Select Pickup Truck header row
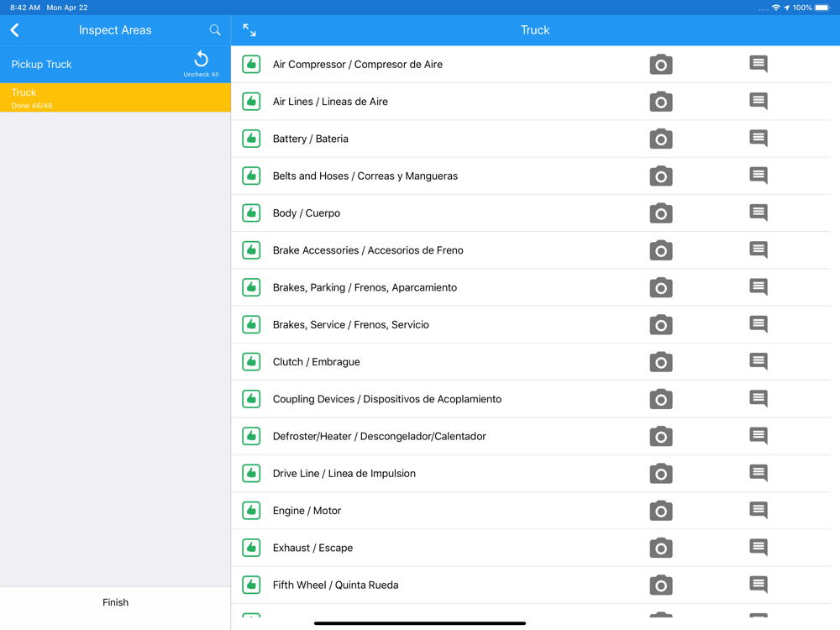The height and width of the screenshot is (630, 840). click(115, 65)
